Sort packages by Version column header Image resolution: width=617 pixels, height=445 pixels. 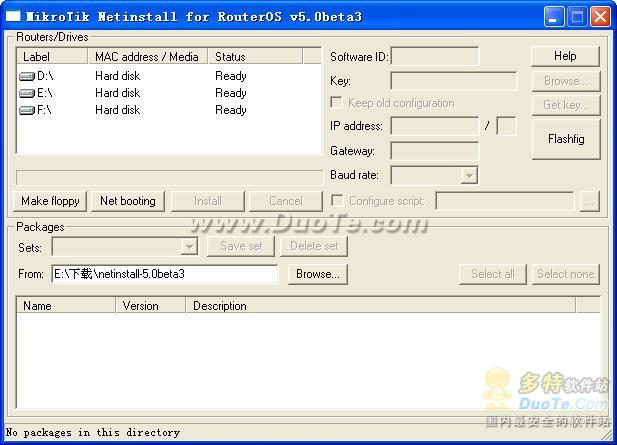click(150, 306)
